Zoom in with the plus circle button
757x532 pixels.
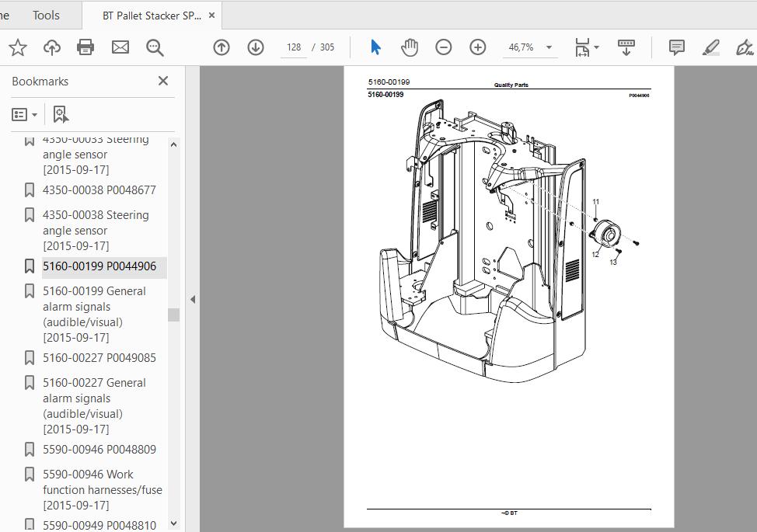point(477,47)
